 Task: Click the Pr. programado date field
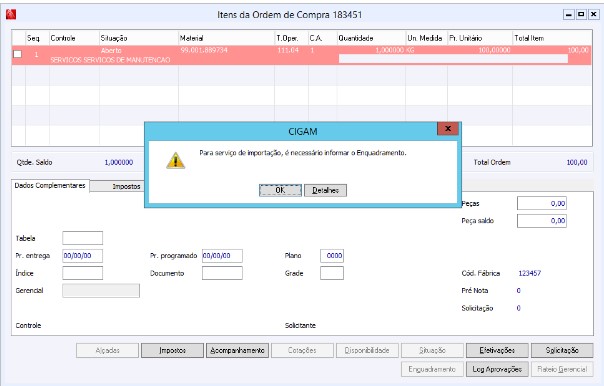point(222,256)
